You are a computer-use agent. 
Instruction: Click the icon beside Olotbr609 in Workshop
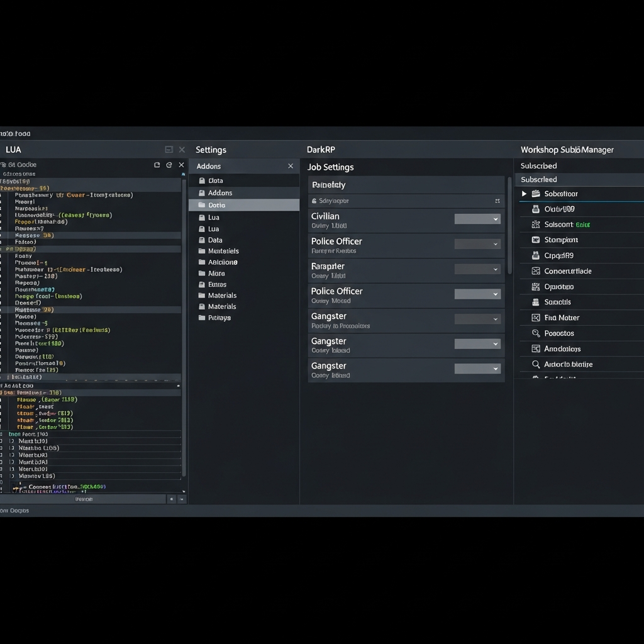coord(536,209)
